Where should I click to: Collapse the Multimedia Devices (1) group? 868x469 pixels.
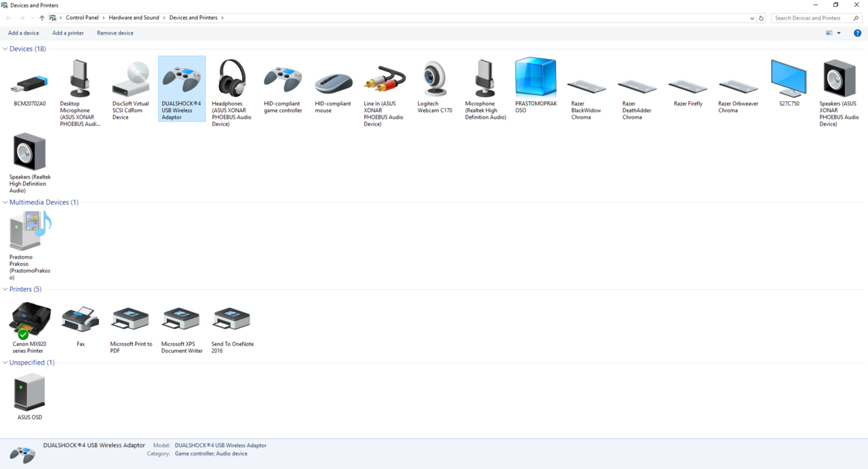coord(5,202)
